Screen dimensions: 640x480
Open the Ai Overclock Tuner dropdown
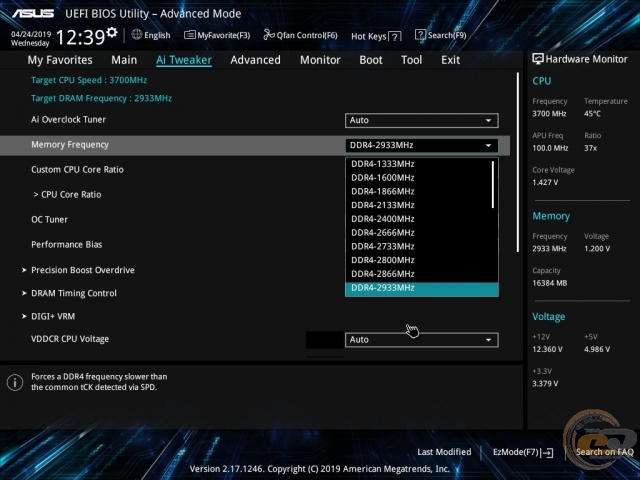point(422,120)
